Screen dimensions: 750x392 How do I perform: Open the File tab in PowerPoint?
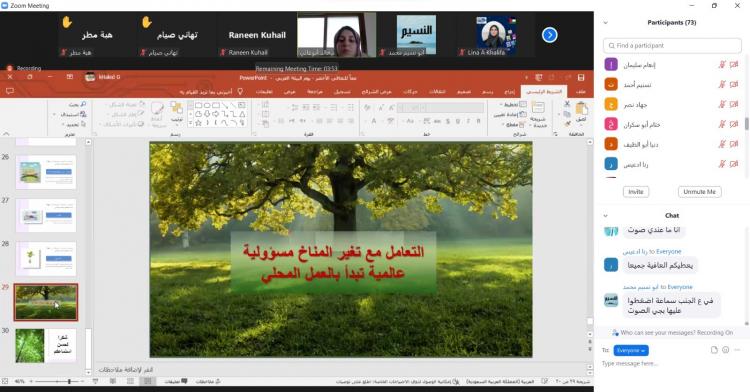pos(581,91)
